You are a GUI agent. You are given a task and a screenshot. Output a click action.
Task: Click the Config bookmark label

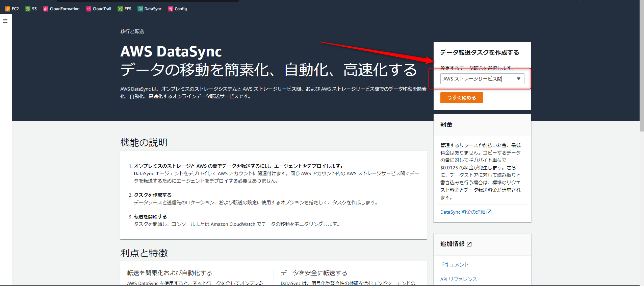pyautogui.click(x=181, y=9)
